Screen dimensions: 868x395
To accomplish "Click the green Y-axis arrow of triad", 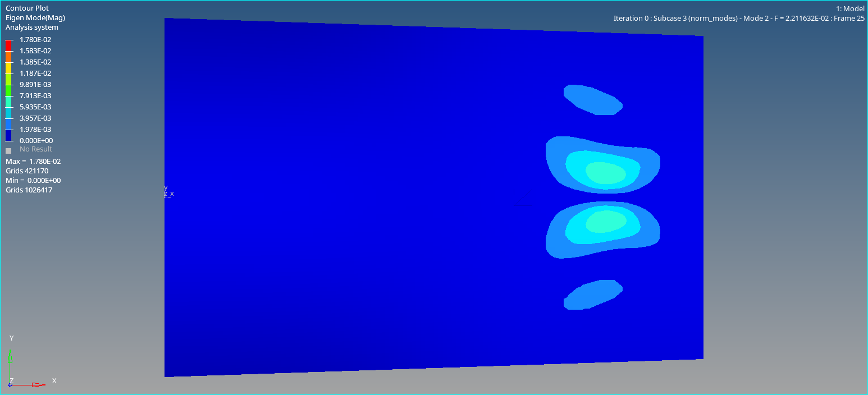I will (x=10, y=358).
